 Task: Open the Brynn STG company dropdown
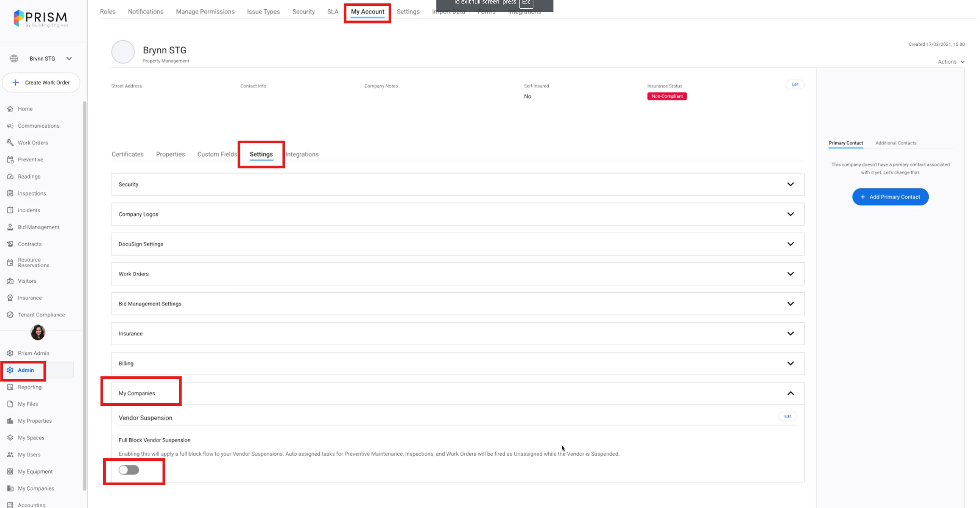69,58
